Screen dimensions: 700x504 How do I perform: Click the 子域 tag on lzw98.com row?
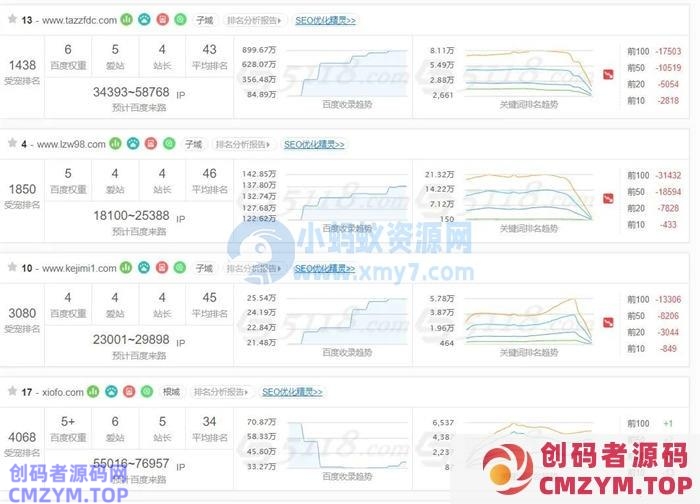pyautogui.click(x=193, y=144)
